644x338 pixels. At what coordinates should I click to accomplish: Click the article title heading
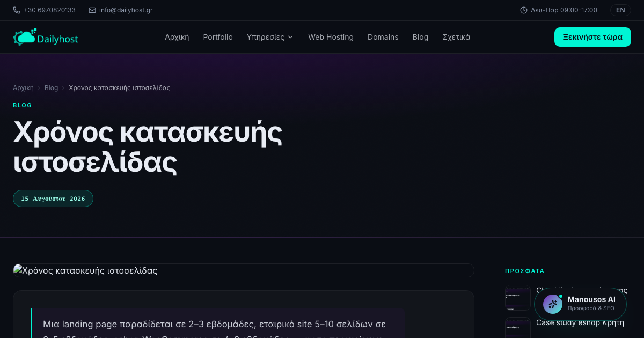tap(148, 148)
